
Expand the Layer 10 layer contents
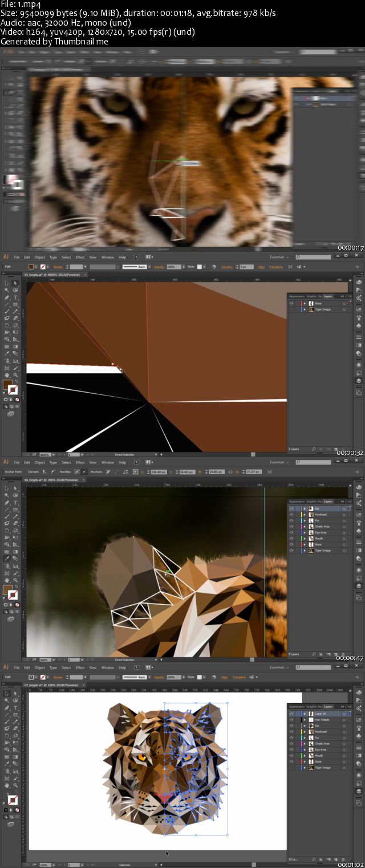click(305, 714)
